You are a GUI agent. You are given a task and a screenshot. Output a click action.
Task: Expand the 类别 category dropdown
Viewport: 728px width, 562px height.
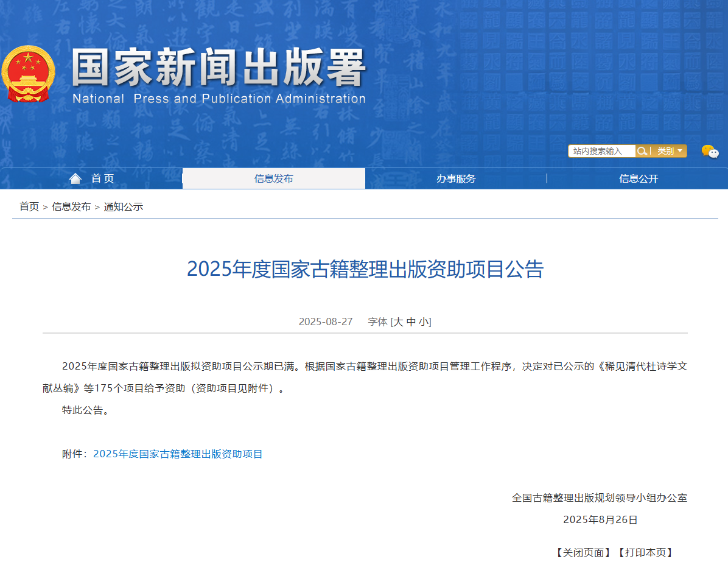669,151
